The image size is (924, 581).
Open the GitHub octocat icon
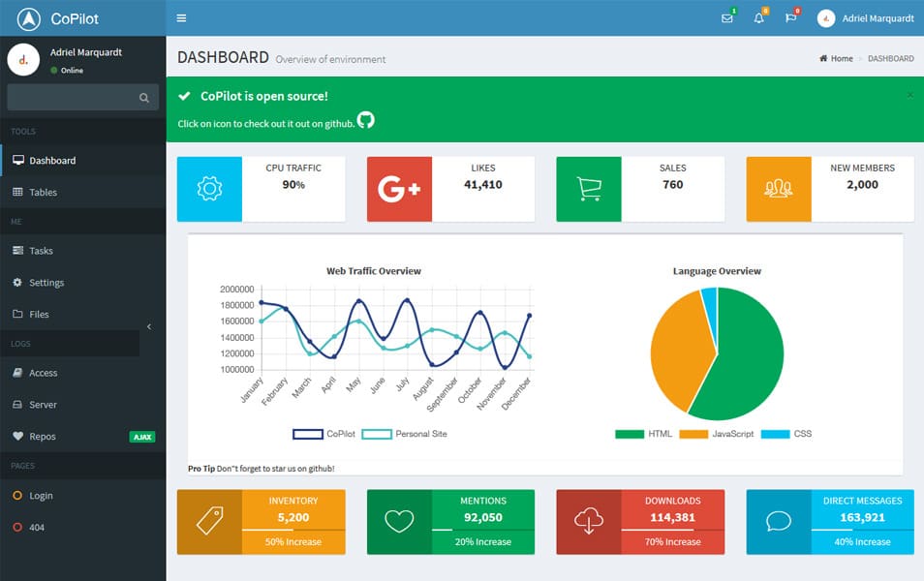coord(366,120)
